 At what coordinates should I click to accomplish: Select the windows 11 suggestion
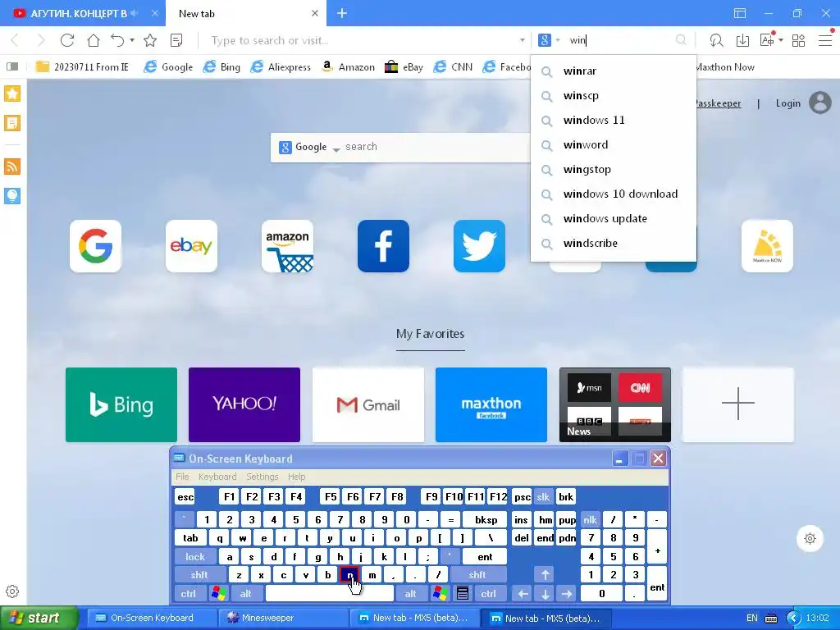tap(614, 120)
